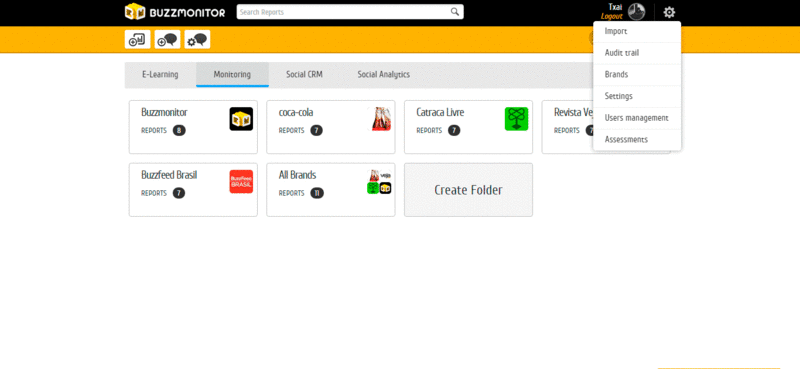Click the Txai user avatar
Screen dimensions: 800x369
(x=636, y=12)
